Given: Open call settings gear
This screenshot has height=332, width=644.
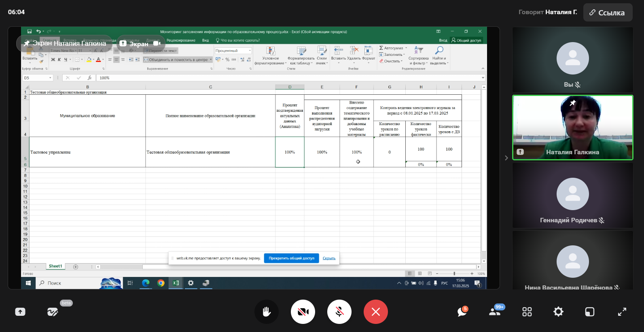Looking at the screenshot, I should 558,312.
